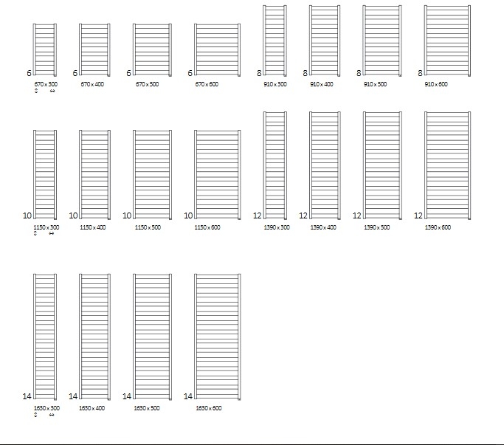Click the '910 x 400' size label
The image size is (504, 445).
(322, 84)
